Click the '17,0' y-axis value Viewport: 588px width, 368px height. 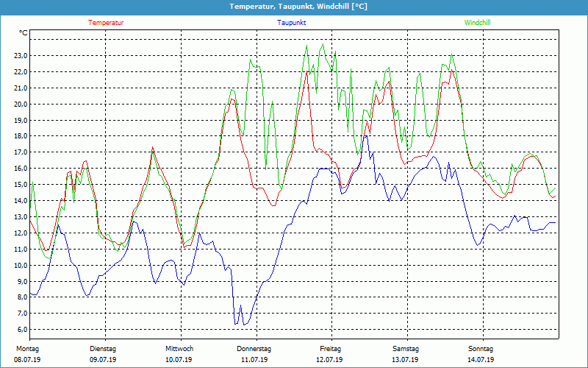click(x=21, y=152)
